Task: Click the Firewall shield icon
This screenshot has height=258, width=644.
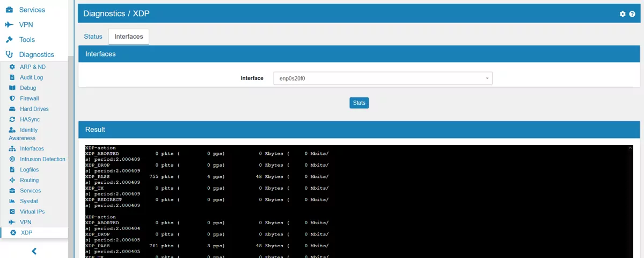Action: click(12, 98)
